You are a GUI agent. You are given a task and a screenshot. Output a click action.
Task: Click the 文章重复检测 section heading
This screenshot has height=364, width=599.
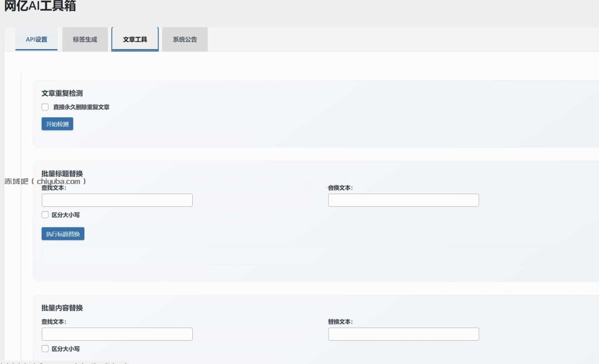[62, 93]
